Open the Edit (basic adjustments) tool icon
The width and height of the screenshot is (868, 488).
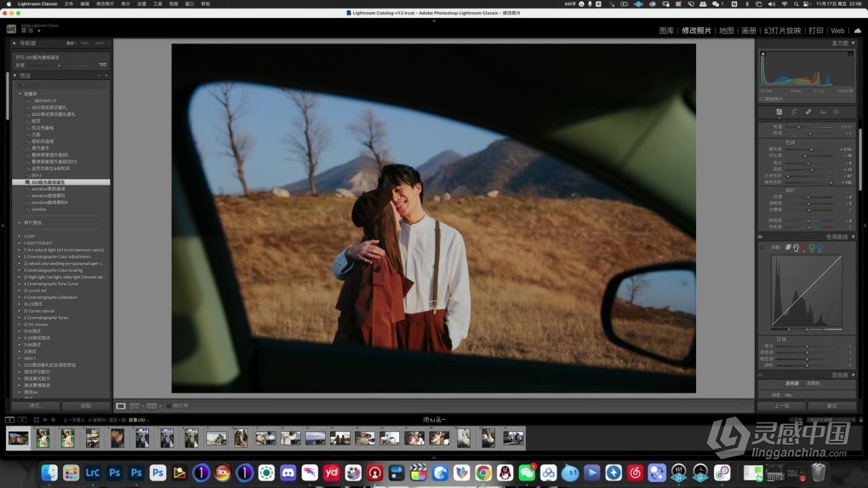(x=779, y=112)
